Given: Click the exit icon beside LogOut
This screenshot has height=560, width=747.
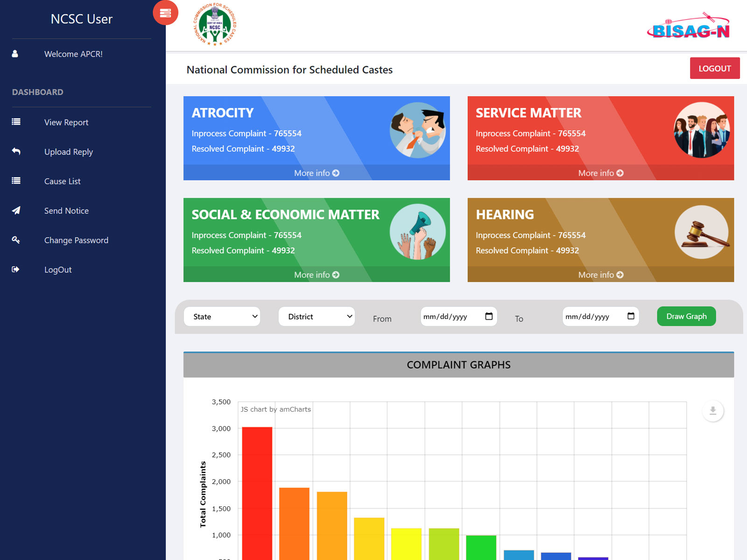Looking at the screenshot, I should coord(15,269).
